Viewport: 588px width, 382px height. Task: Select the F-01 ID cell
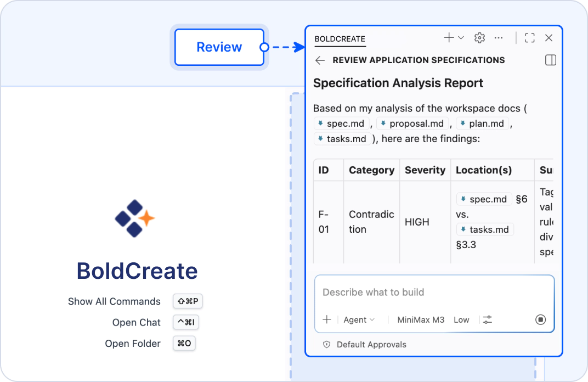[x=329, y=222]
